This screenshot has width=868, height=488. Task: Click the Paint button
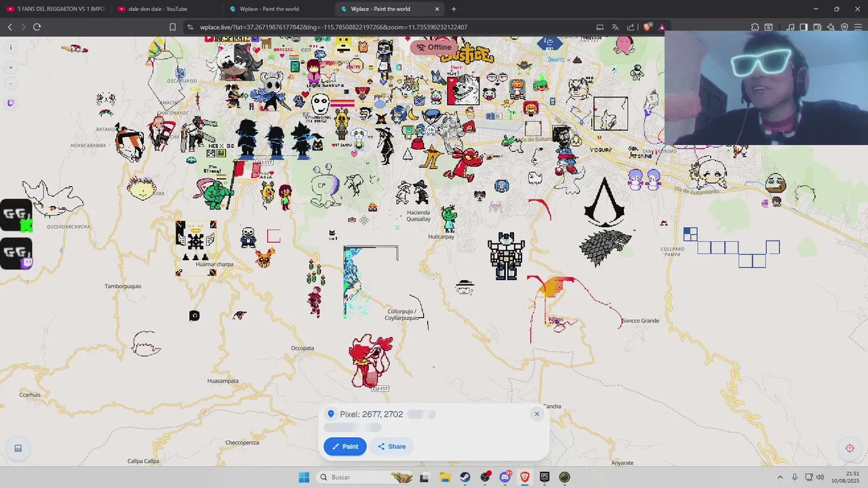[345, 447]
